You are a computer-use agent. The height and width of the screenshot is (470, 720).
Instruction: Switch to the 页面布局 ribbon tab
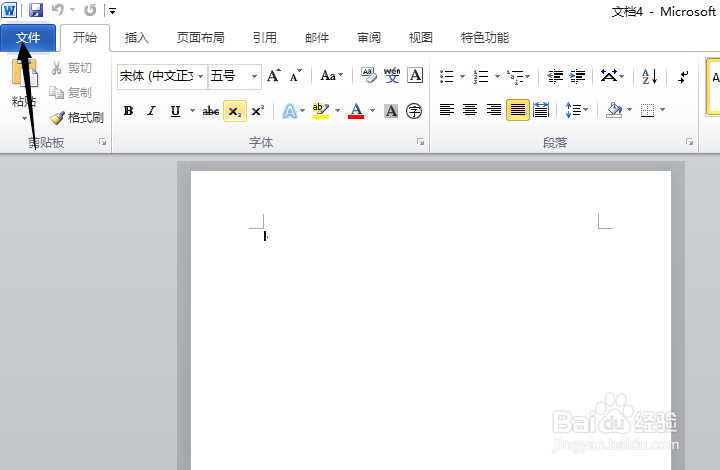click(x=201, y=38)
